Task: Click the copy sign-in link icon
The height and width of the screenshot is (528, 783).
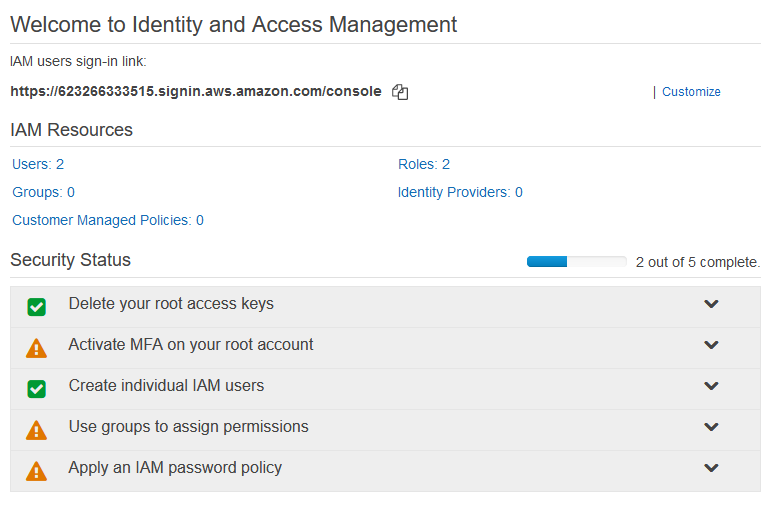Action: click(400, 92)
